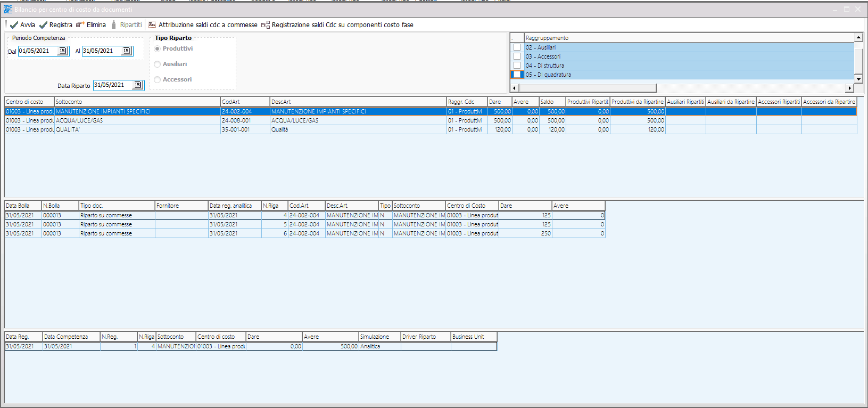Open calendar picker for Dal date
The image size is (868, 408).
pos(62,51)
